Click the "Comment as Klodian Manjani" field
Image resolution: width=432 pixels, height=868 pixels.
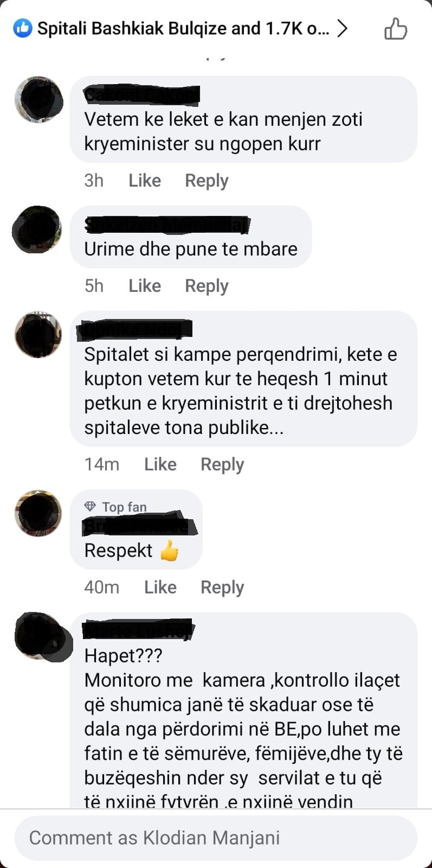pyautogui.click(x=216, y=838)
